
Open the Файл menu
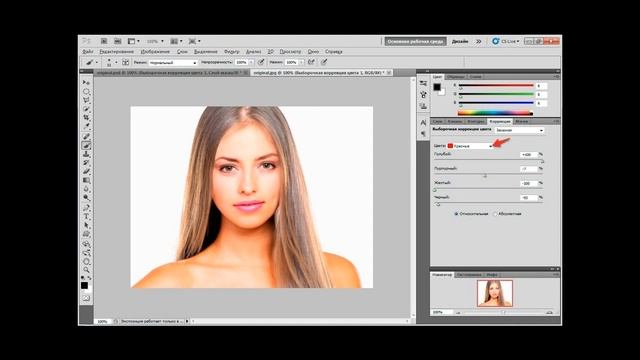(x=88, y=52)
